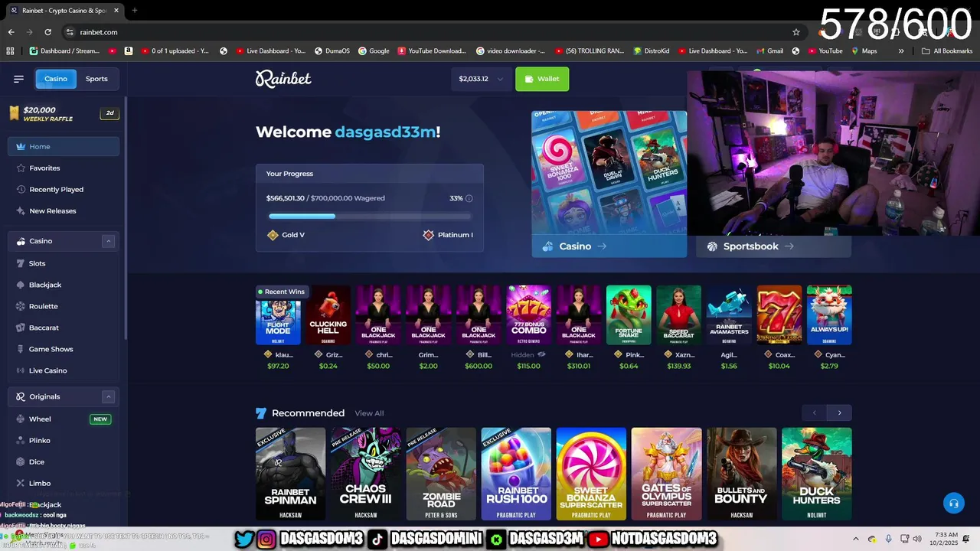The width and height of the screenshot is (980, 551).
Task: Show hidden system tray icons chevron
Action: click(856, 539)
